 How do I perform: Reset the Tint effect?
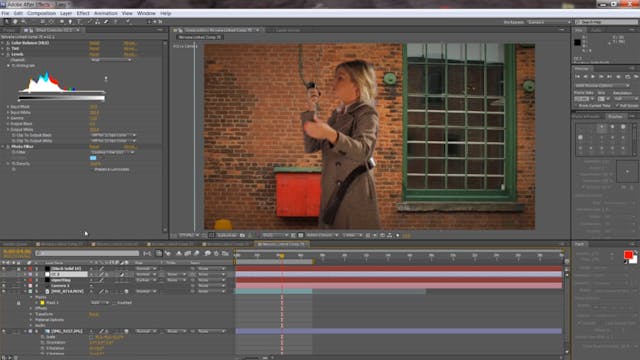coord(94,49)
